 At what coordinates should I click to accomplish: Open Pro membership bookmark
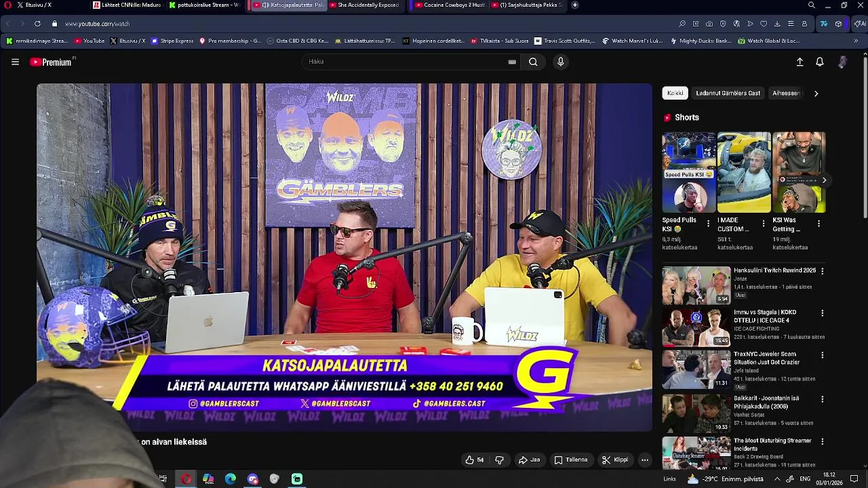tap(230, 41)
